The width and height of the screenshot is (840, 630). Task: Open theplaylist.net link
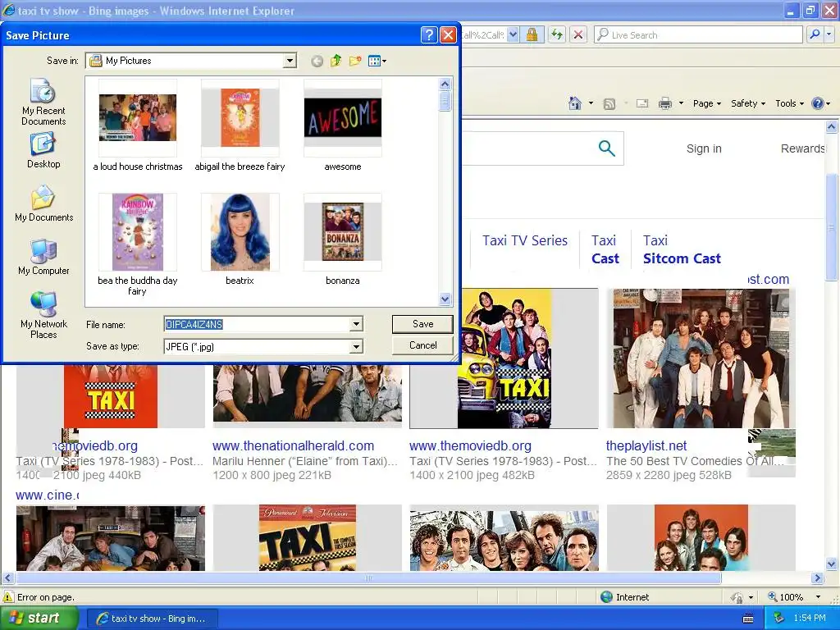tap(646, 445)
